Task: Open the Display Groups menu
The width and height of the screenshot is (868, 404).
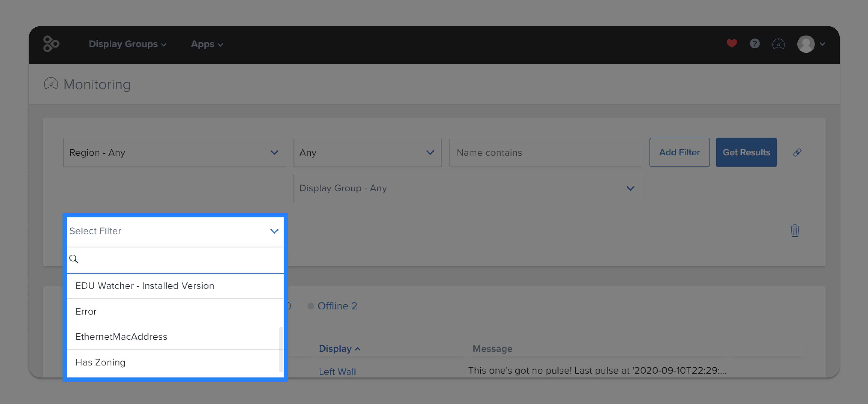Action: [x=127, y=44]
